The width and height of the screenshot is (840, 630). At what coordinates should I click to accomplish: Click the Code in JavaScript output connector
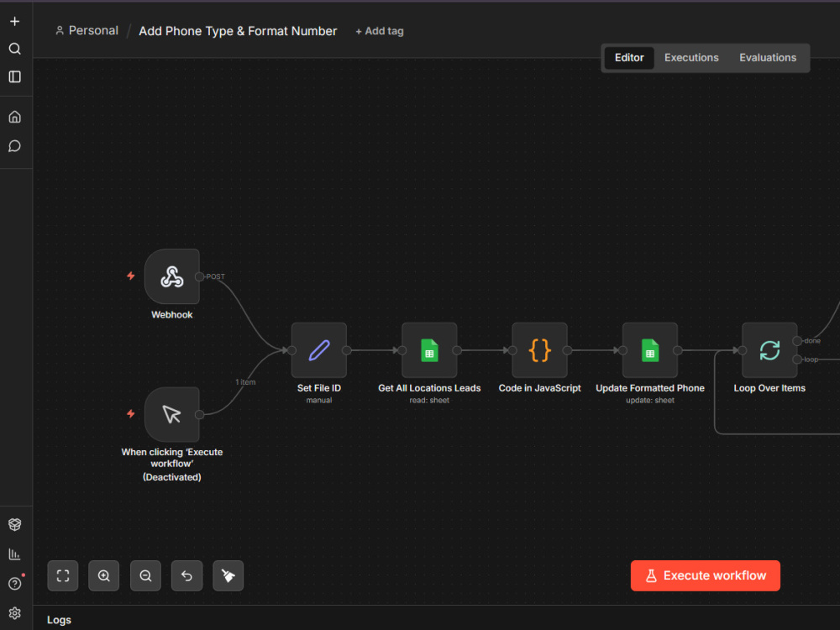point(567,350)
